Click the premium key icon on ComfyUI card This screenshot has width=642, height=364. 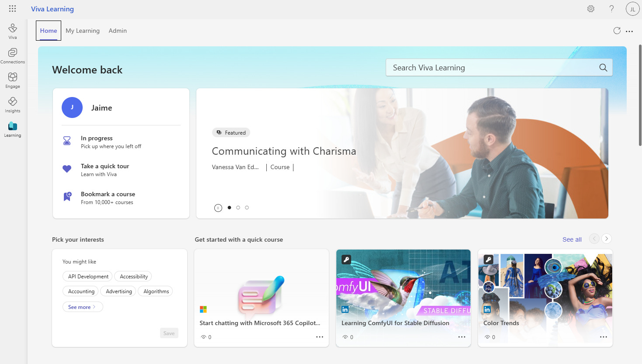pos(346,260)
